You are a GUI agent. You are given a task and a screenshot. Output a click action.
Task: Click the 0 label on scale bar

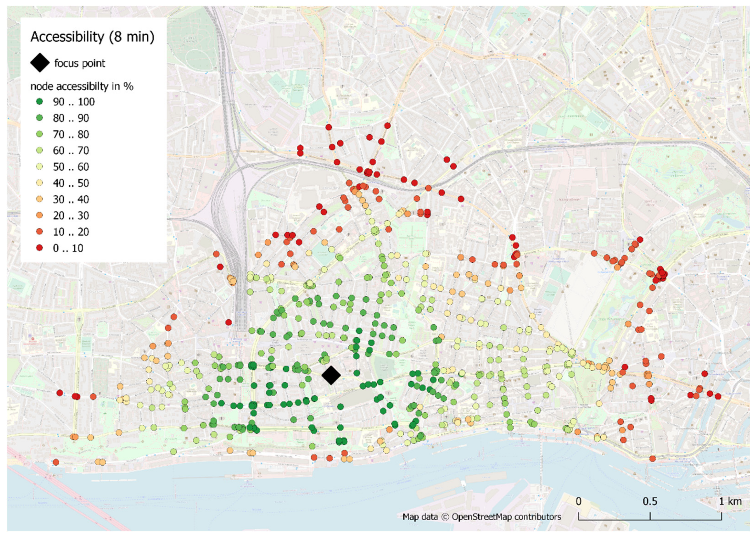click(578, 501)
